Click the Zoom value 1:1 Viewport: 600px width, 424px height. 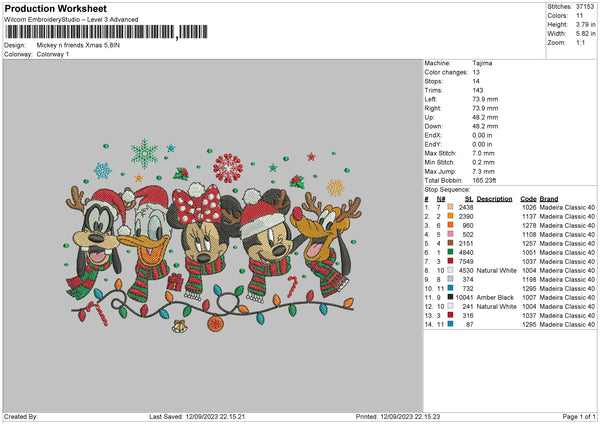click(580, 42)
